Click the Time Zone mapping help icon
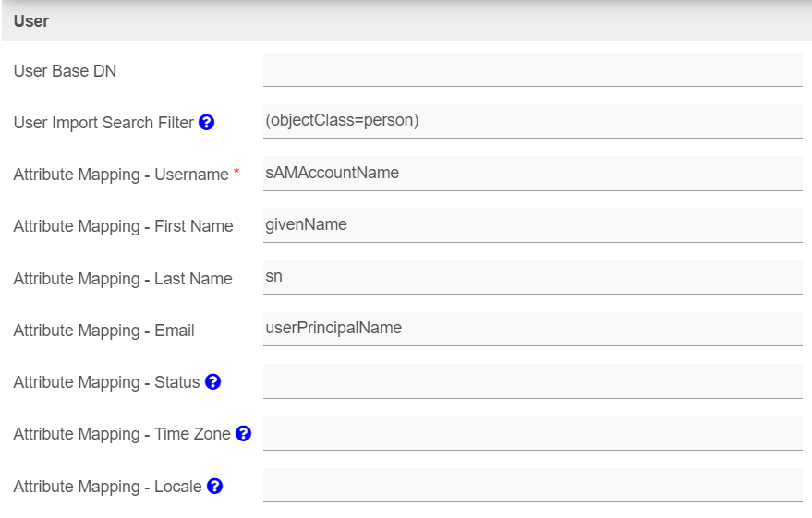The height and width of the screenshot is (518, 812). point(243,433)
